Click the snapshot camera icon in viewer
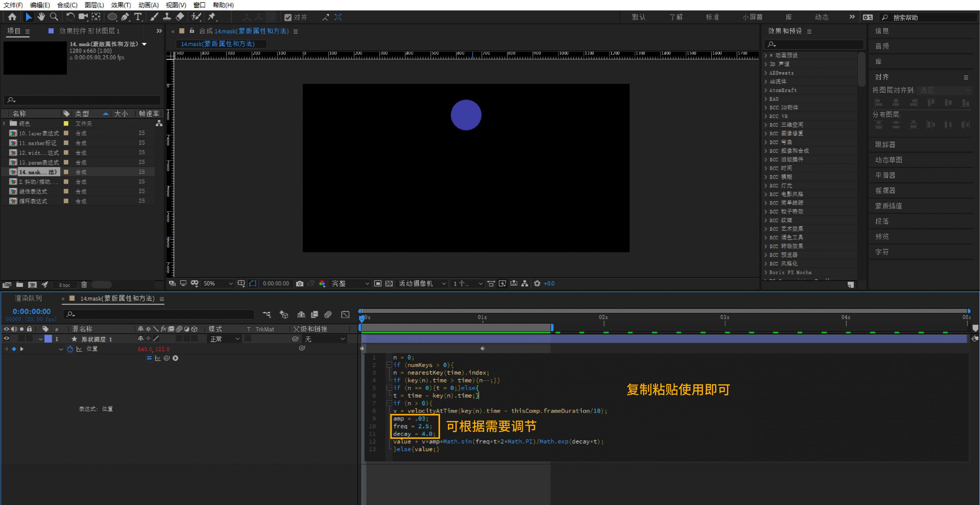This screenshot has width=980, height=505. (300, 284)
